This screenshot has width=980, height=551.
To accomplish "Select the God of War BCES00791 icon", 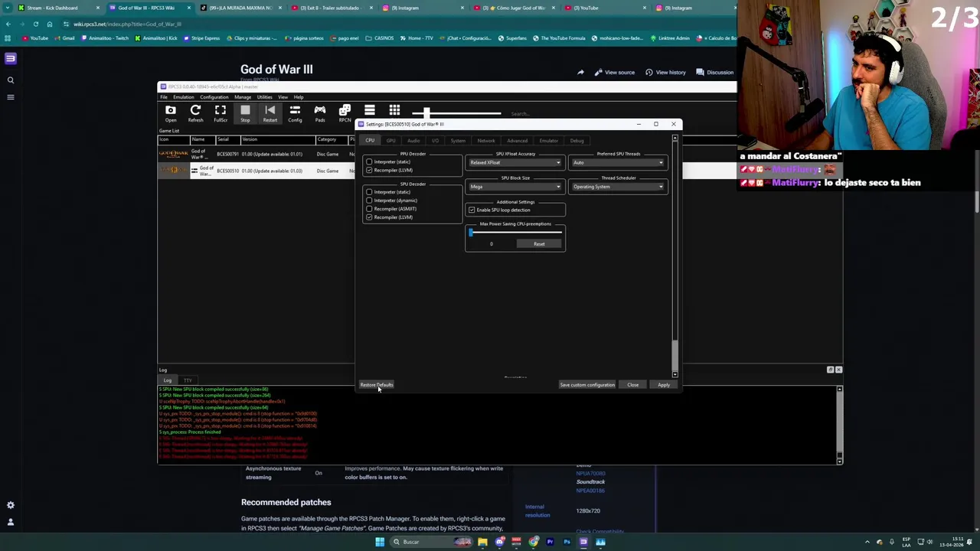I will 174,154.
